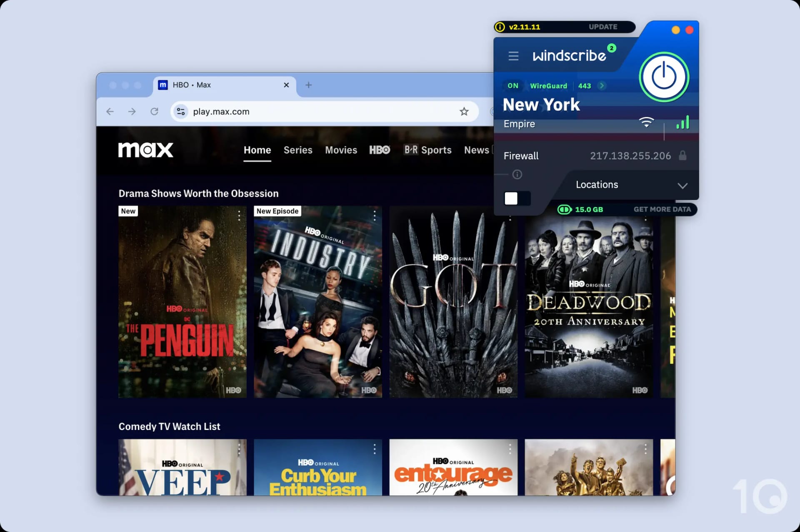This screenshot has height=532, width=800.
Task: Click the port 443 selector arrow
Action: click(x=601, y=85)
